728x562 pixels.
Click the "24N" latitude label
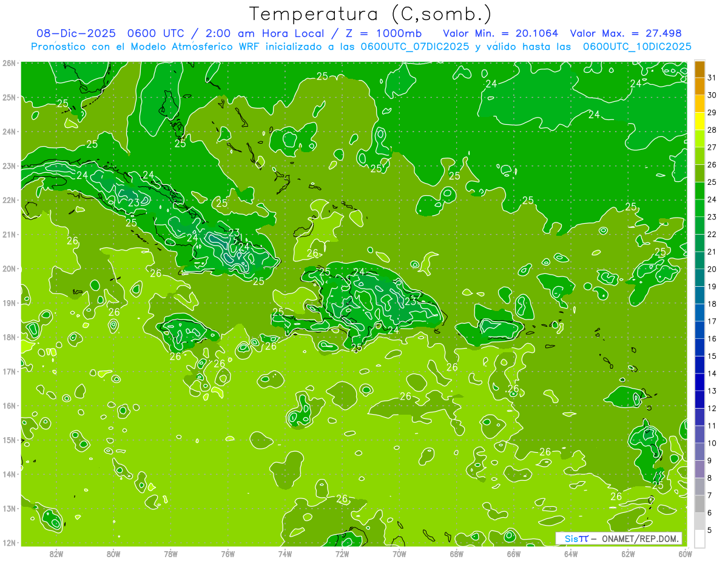pos(9,132)
